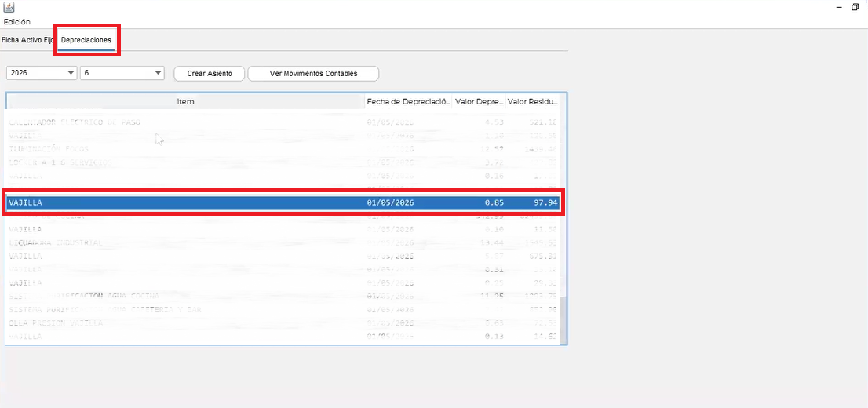The image size is (868, 408).
Task: Click the 13.44 depreciation value
Action: point(492,242)
